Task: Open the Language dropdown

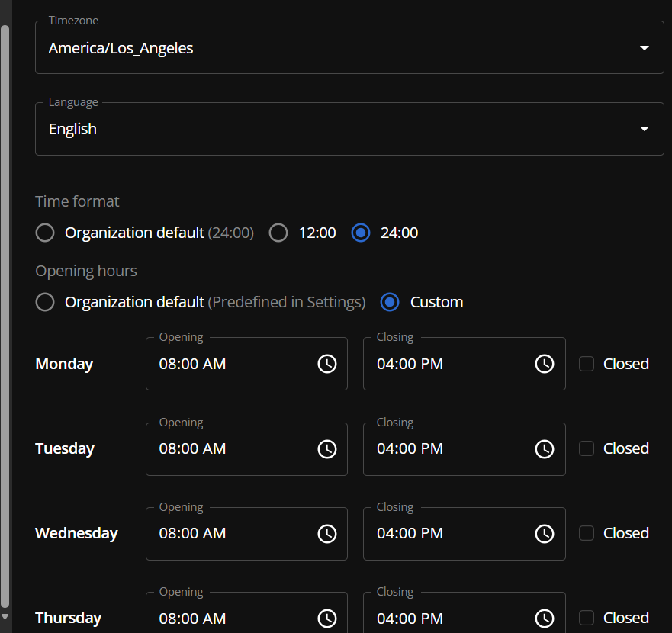Action: tap(349, 129)
